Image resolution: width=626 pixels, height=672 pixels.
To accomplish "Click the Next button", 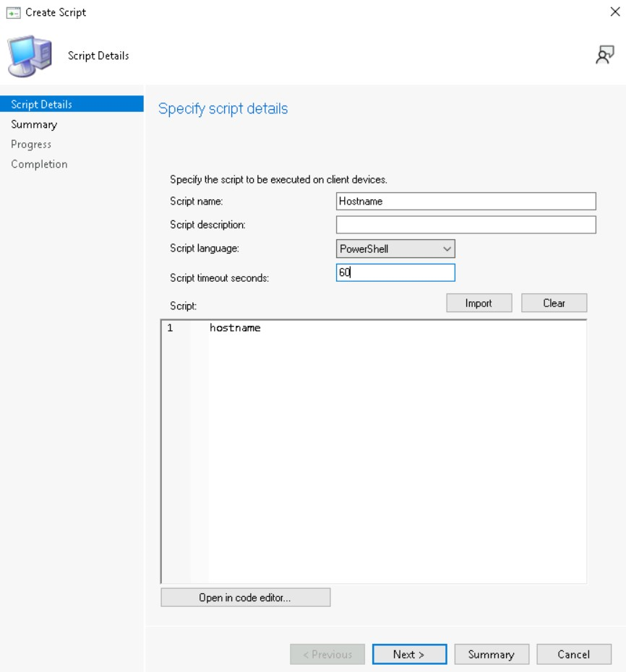I will [409, 655].
